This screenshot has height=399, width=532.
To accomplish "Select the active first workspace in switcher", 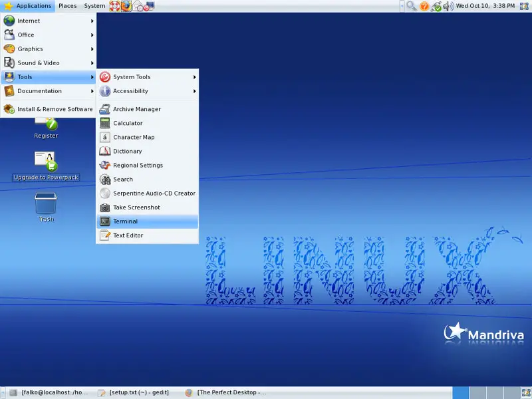I will pos(460,392).
